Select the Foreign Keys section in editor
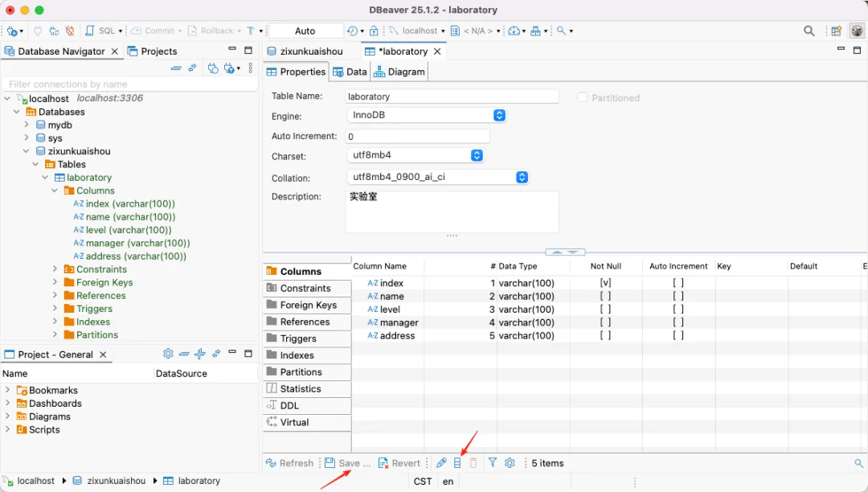This screenshot has width=868, height=492. (307, 305)
